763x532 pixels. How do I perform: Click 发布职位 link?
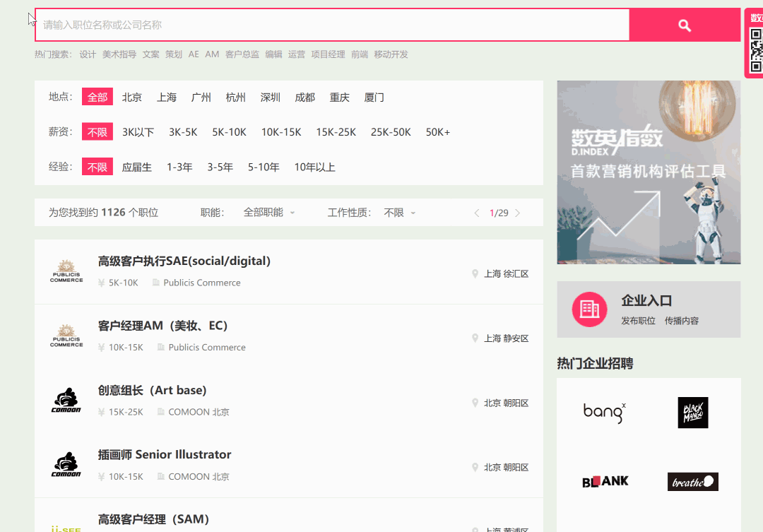point(638,321)
